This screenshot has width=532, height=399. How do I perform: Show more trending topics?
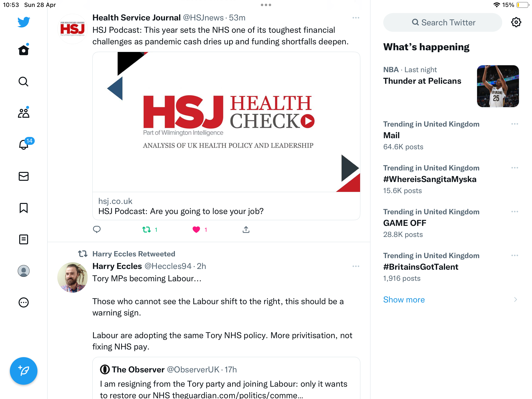pyautogui.click(x=404, y=299)
